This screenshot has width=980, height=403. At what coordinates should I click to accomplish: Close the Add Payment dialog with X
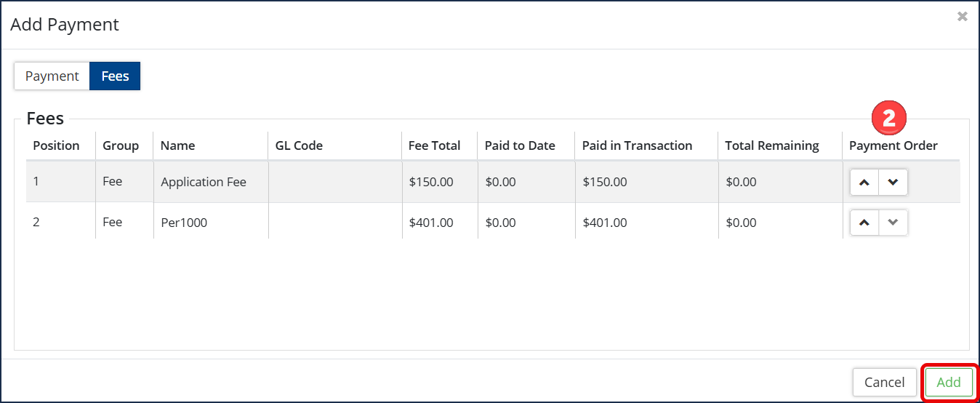click(x=963, y=17)
